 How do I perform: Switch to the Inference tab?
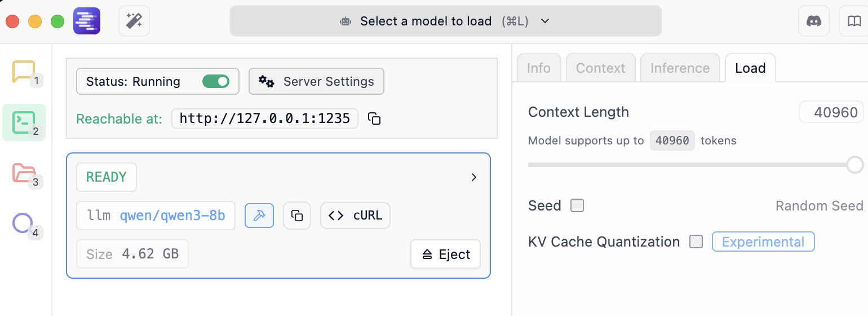click(x=680, y=68)
